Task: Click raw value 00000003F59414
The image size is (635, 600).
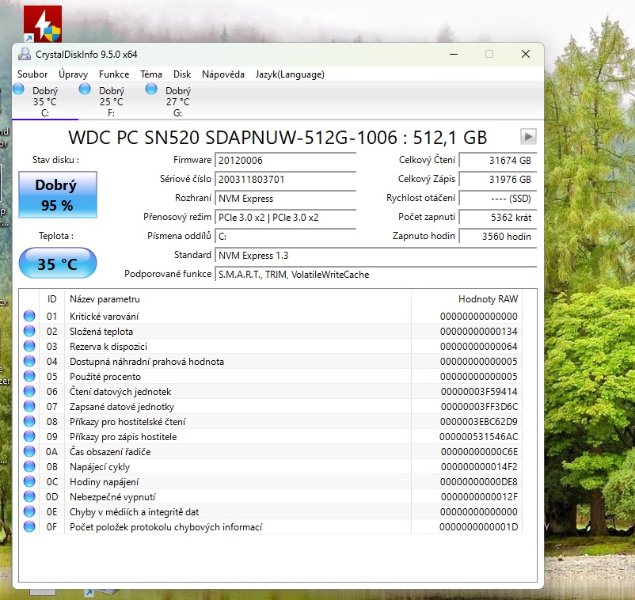Action: 479,391
